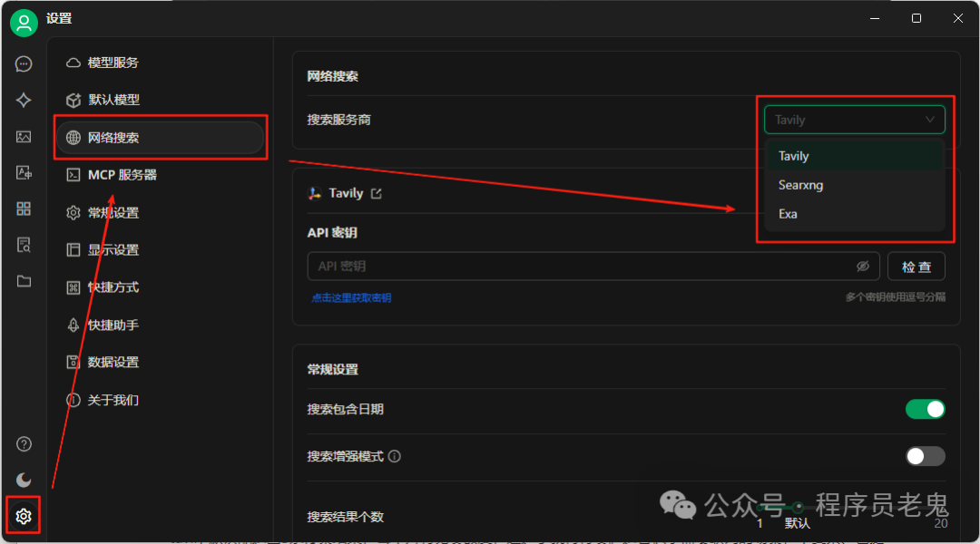
Task: Open the chat assistant icon in sidebar
Action: click(x=24, y=64)
